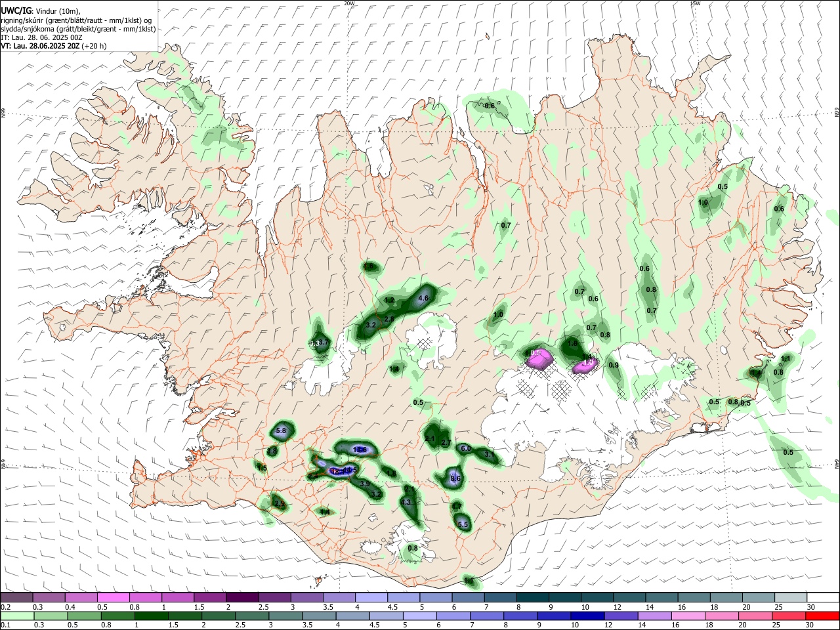Pick the light pink rain swatch between 16 and 18
The height and width of the screenshot is (630, 840).
[x=688, y=616]
